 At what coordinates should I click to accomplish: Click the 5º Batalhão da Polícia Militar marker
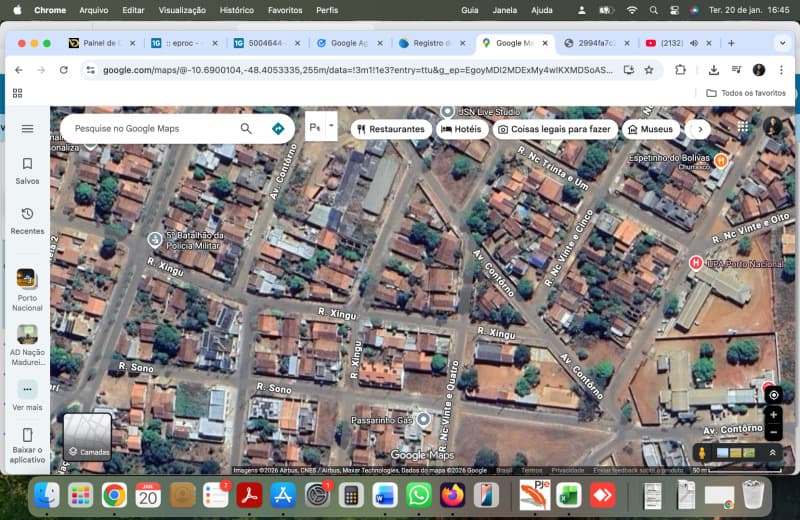click(155, 239)
